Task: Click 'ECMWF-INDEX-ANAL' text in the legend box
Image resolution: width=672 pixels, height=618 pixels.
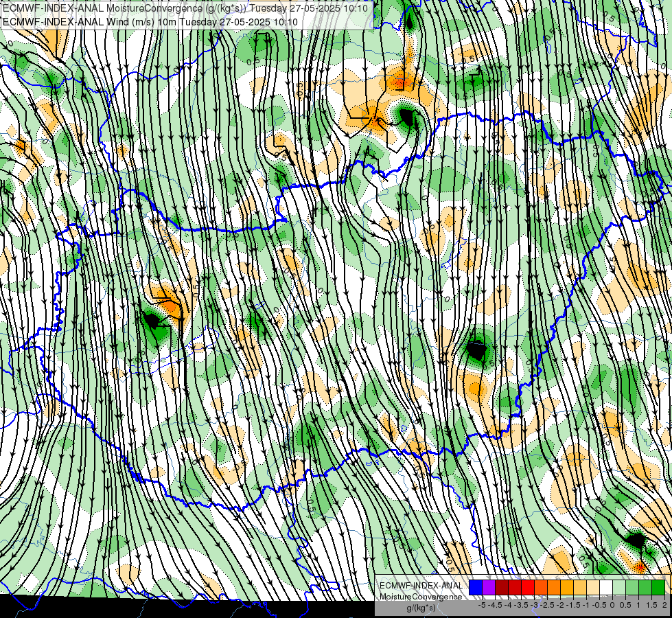Action: pyautogui.click(x=421, y=586)
